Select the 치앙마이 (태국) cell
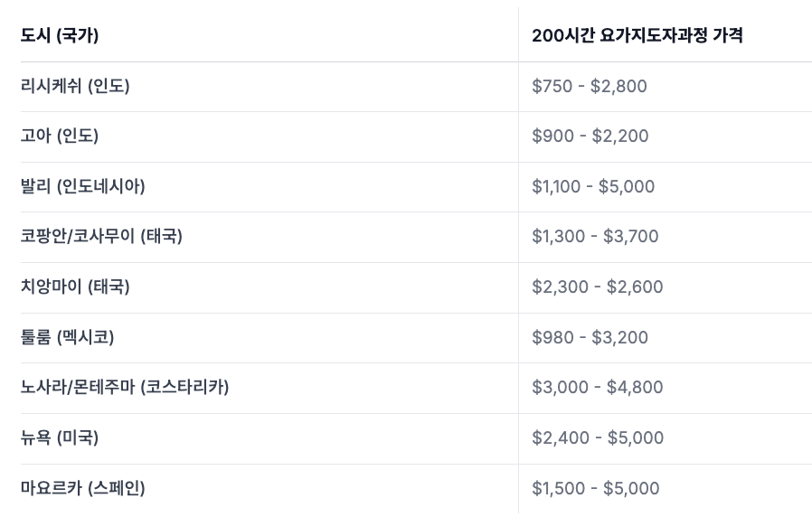The width and height of the screenshot is (812, 517). (75, 287)
